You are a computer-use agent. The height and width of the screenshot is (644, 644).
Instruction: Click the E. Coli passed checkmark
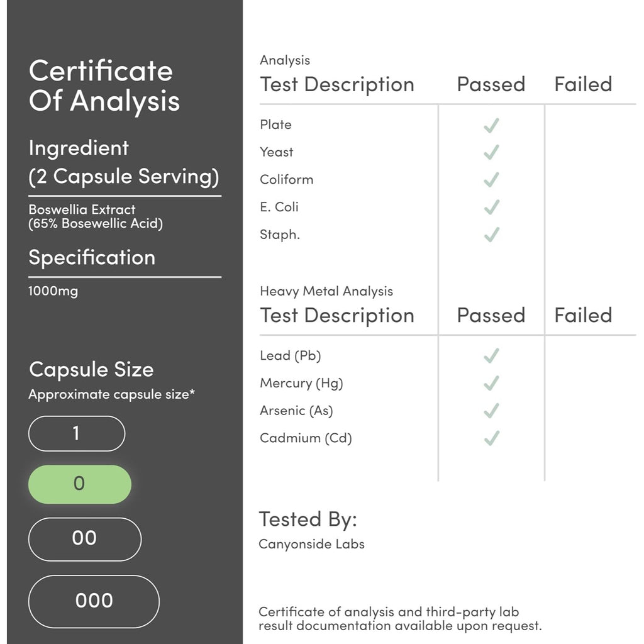[x=491, y=207]
